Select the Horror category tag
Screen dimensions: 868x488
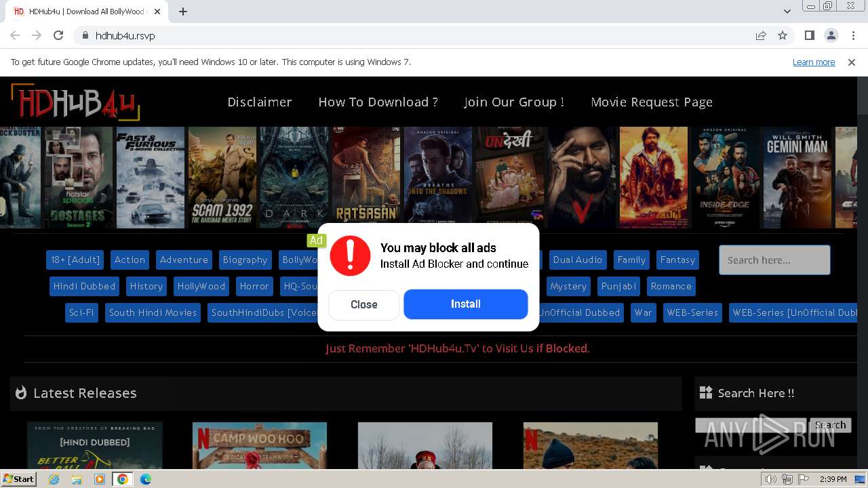[254, 286]
